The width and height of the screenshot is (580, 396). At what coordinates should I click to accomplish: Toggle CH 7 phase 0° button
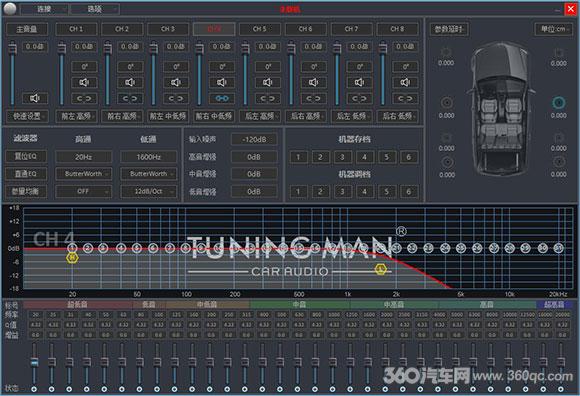359,67
